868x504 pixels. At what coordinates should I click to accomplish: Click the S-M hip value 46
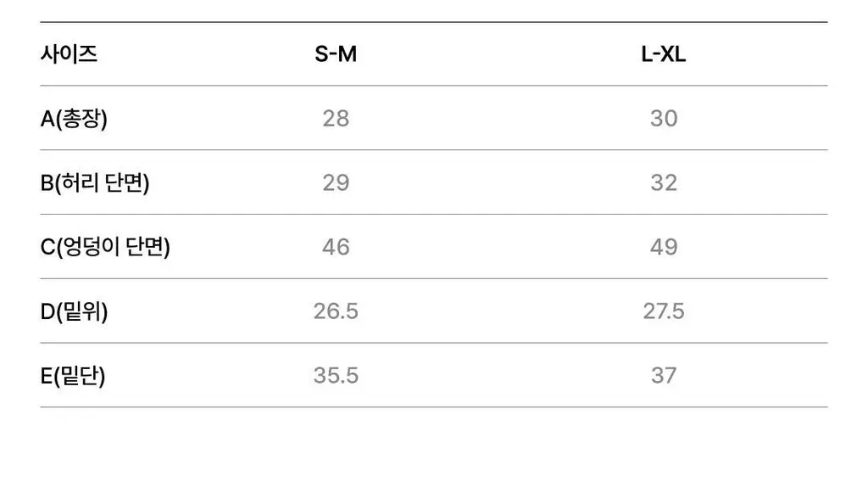click(x=336, y=246)
